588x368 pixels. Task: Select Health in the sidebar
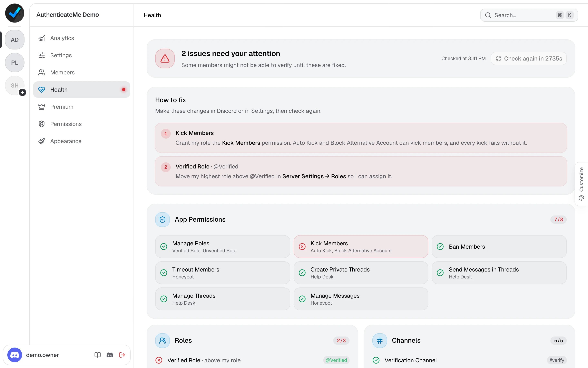82,90
